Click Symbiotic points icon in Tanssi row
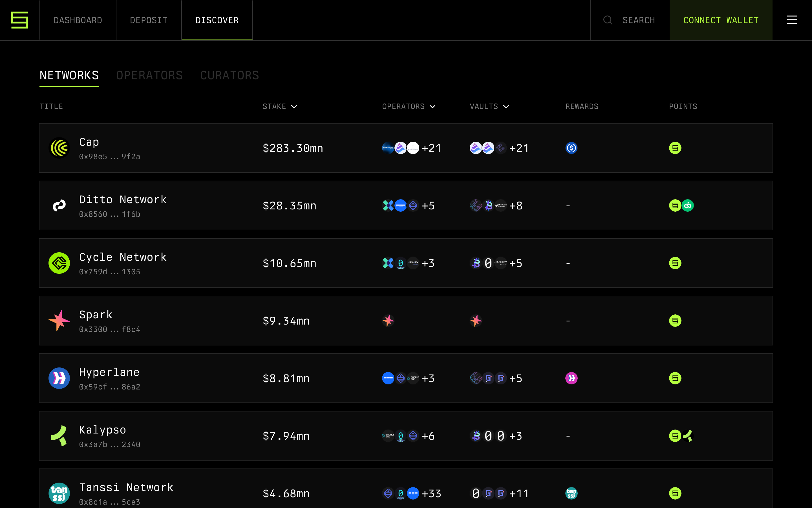The image size is (812, 508). (x=675, y=493)
